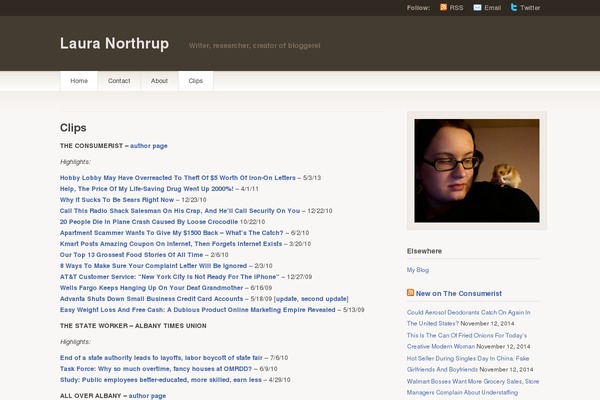Screen dimensions: 600x400
Task: Open the Hobby Lobby iron-on letters article
Action: click(178, 178)
